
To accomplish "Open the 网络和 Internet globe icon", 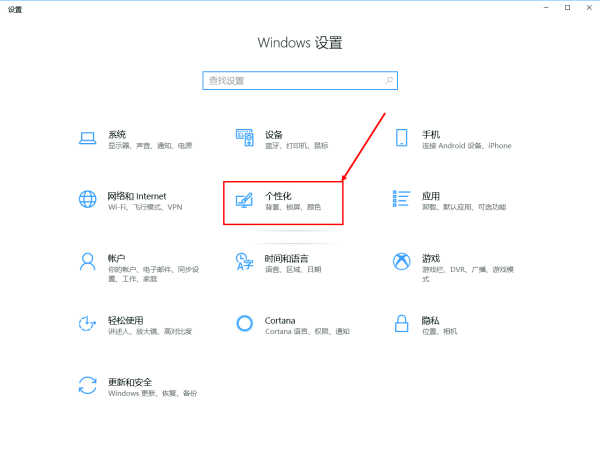I will pos(87,199).
